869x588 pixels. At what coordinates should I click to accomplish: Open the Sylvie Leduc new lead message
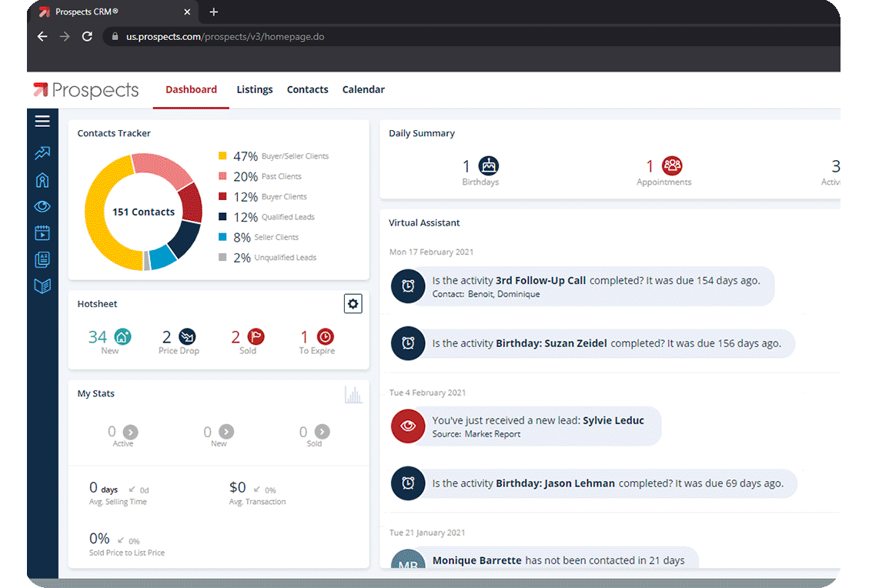538,426
